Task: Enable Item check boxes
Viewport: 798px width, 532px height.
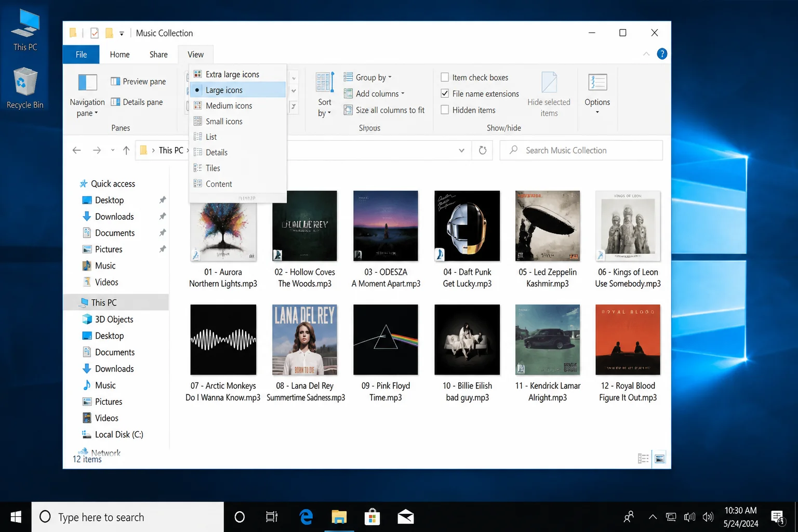Action: click(x=445, y=77)
